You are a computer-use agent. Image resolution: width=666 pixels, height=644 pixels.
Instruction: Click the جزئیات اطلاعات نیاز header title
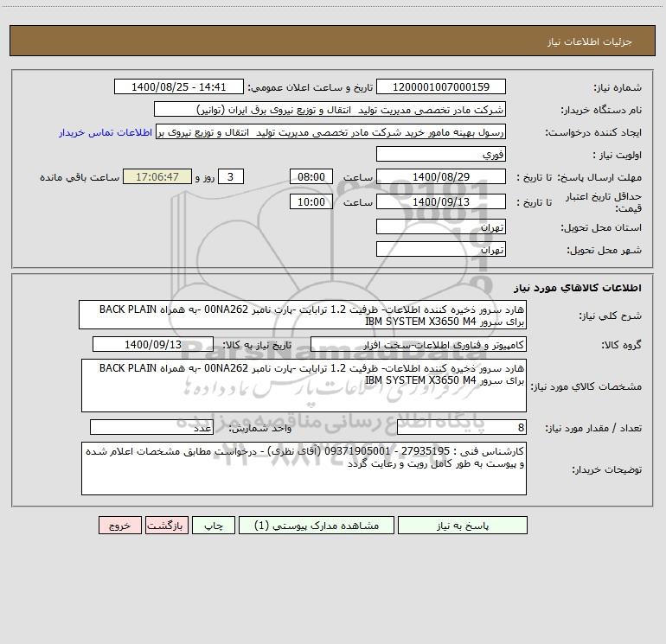(x=590, y=41)
